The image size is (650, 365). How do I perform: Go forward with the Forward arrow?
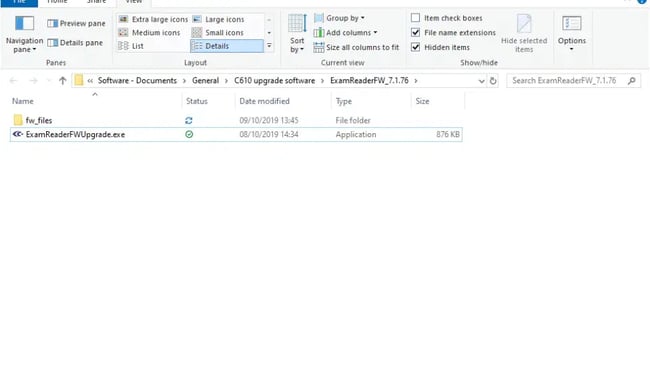click(x=33, y=81)
